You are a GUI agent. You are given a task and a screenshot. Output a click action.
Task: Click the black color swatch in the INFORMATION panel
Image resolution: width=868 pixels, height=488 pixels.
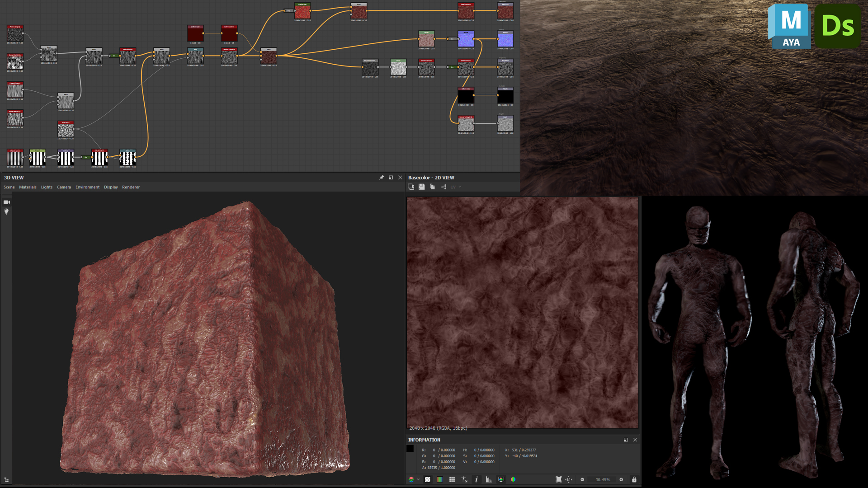click(x=410, y=448)
